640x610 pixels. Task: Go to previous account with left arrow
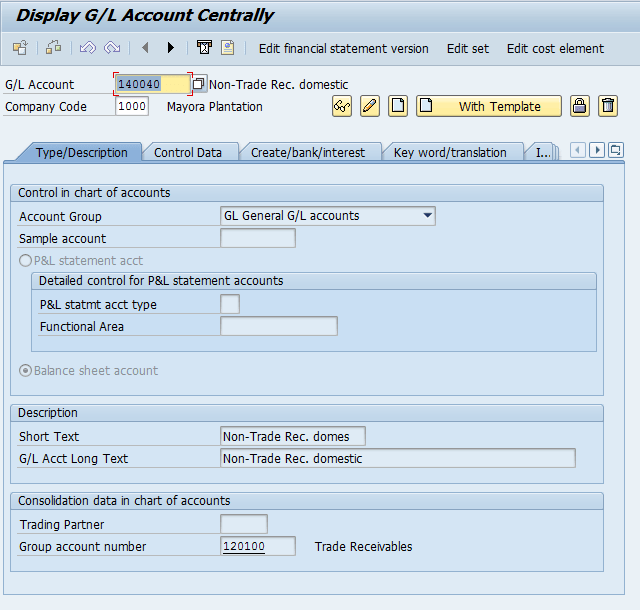coord(145,48)
